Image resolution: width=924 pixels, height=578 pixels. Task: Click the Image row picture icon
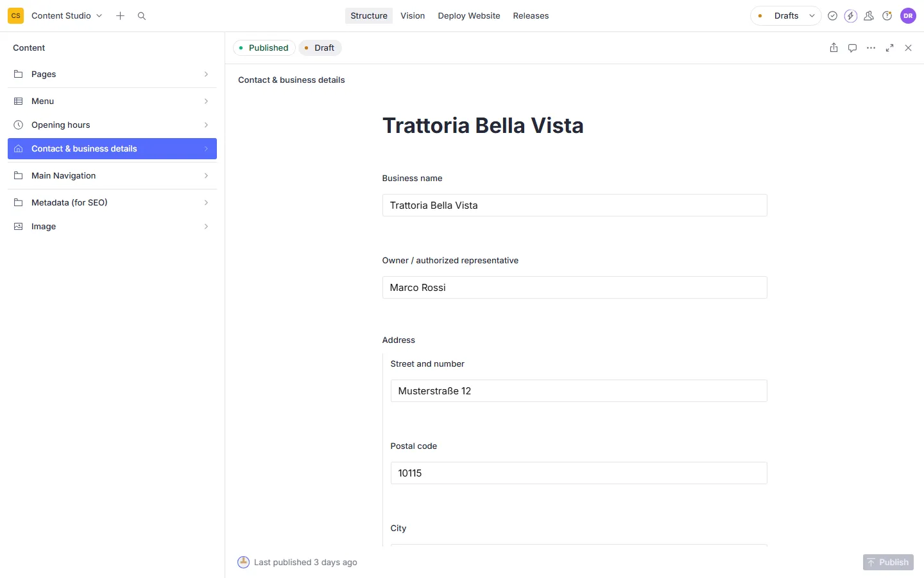click(x=19, y=226)
